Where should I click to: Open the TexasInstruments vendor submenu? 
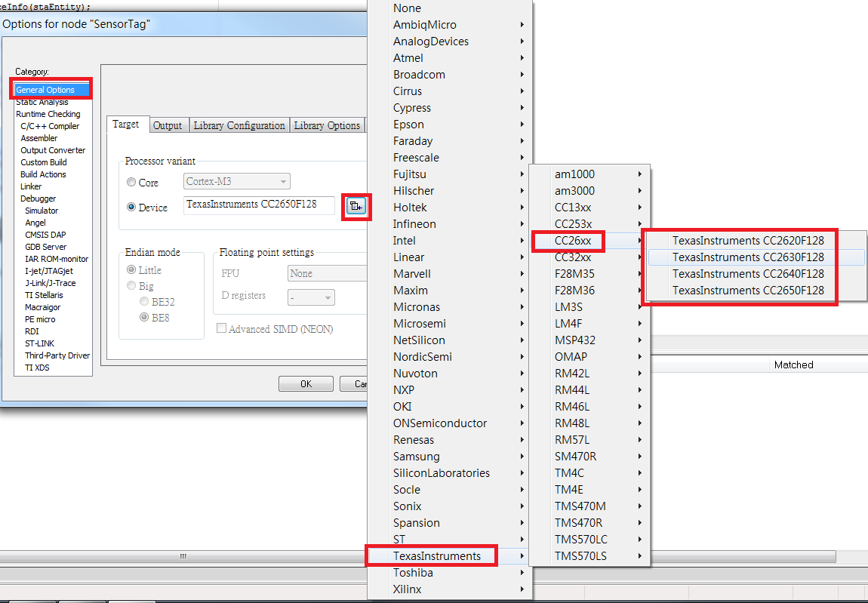click(450, 556)
